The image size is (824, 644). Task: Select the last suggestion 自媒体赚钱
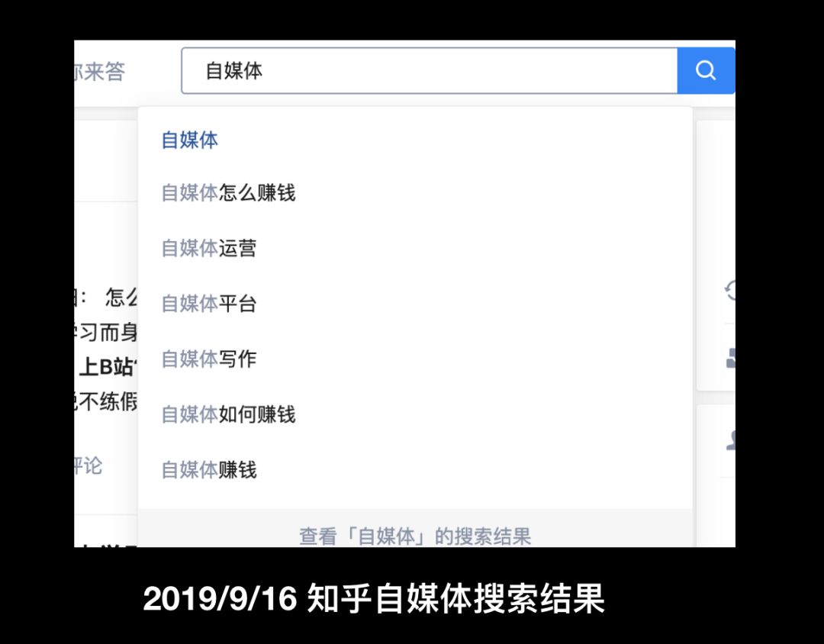point(208,470)
